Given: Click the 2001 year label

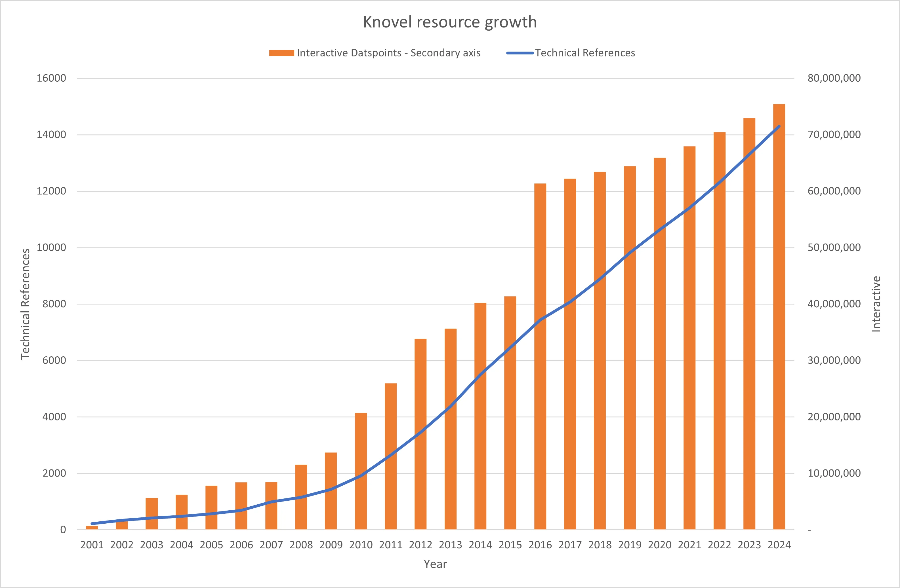Looking at the screenshot, I should (92, 545).
